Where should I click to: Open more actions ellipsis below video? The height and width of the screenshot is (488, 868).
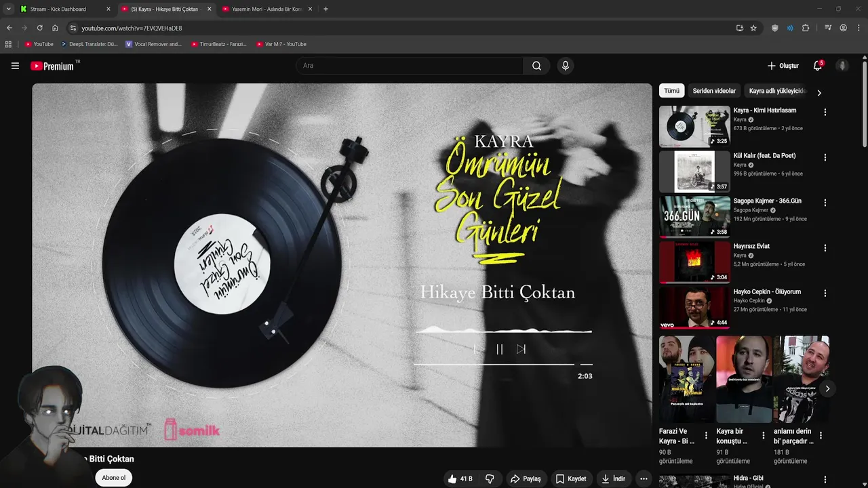pyautogui.click(x=644, y=479)
